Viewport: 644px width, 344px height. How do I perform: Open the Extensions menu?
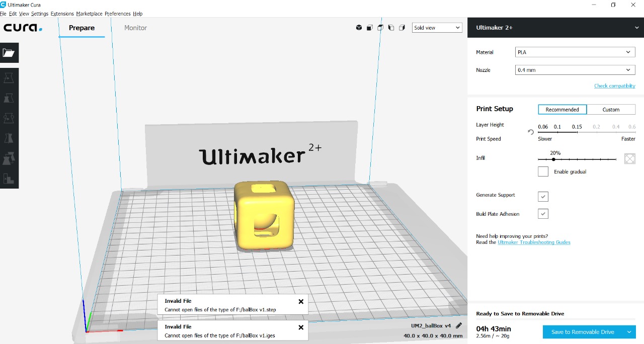pyautogui.click(x=62, y=14)
